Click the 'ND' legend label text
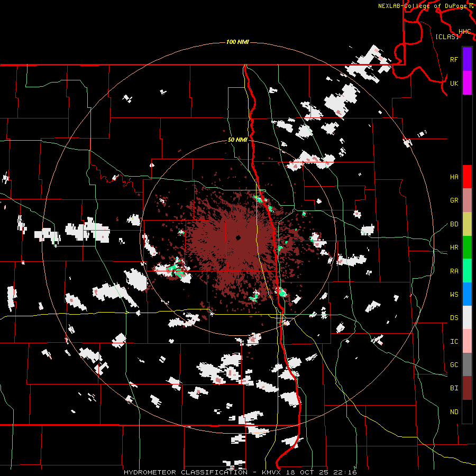476x476 pixels. coord(454,411)
